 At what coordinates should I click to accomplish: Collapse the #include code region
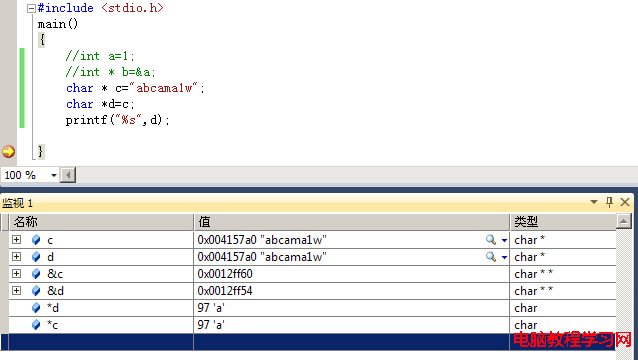[x=31, y=9]
